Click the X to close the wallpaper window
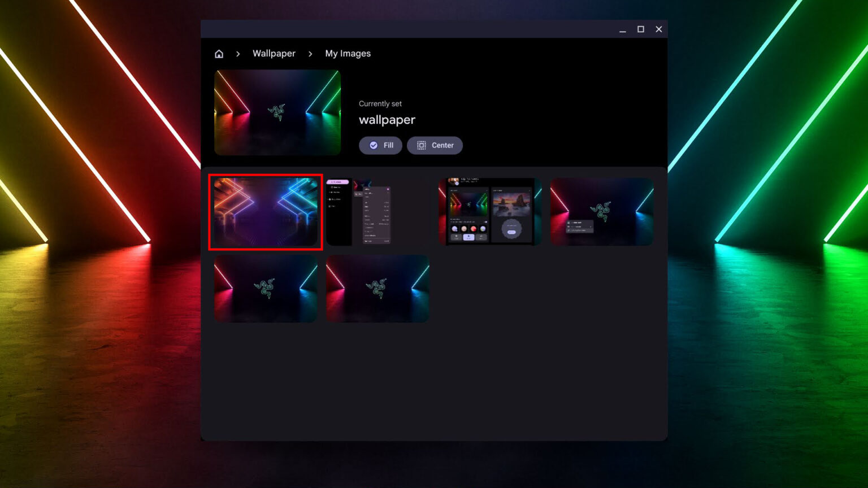868x488 pixels. (658, 29)
